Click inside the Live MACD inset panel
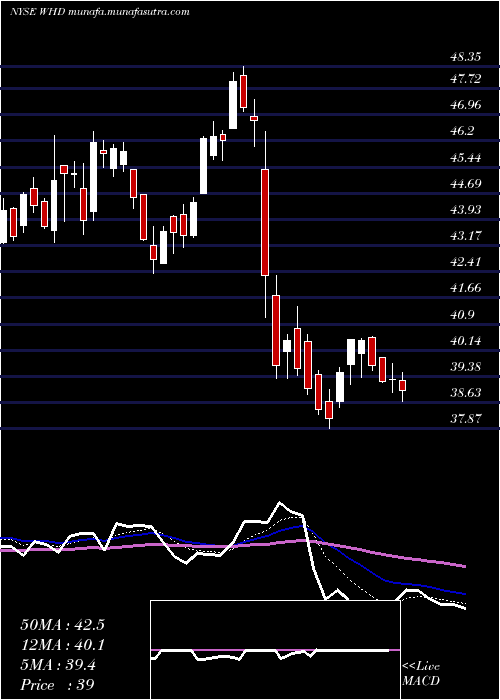This screenshot has height=700, width=500. [275, 650]
